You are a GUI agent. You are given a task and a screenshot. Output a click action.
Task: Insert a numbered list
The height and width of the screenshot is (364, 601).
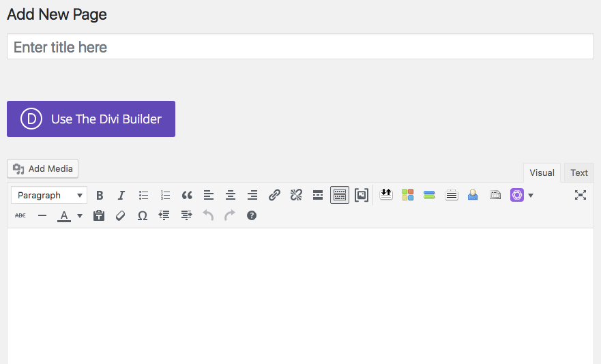pos(165,196)
